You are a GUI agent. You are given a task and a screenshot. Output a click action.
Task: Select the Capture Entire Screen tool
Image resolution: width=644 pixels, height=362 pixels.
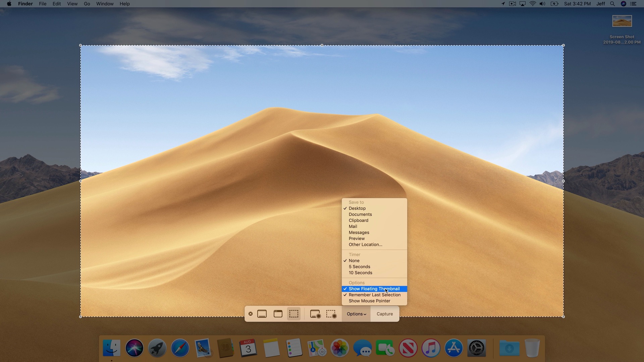tap(262, 314)
